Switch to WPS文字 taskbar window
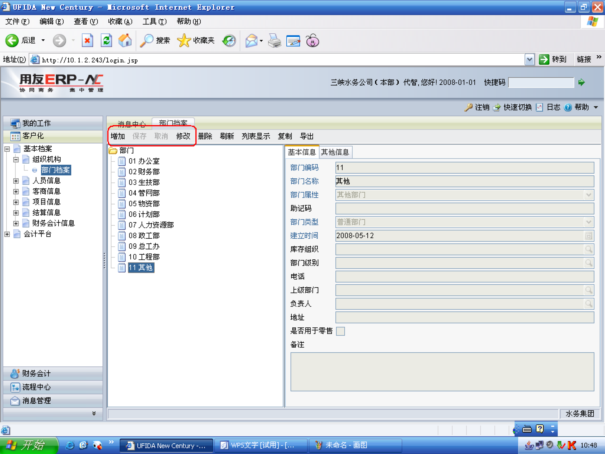This screenshot has width=605, height=454. (x=260, y=446)
